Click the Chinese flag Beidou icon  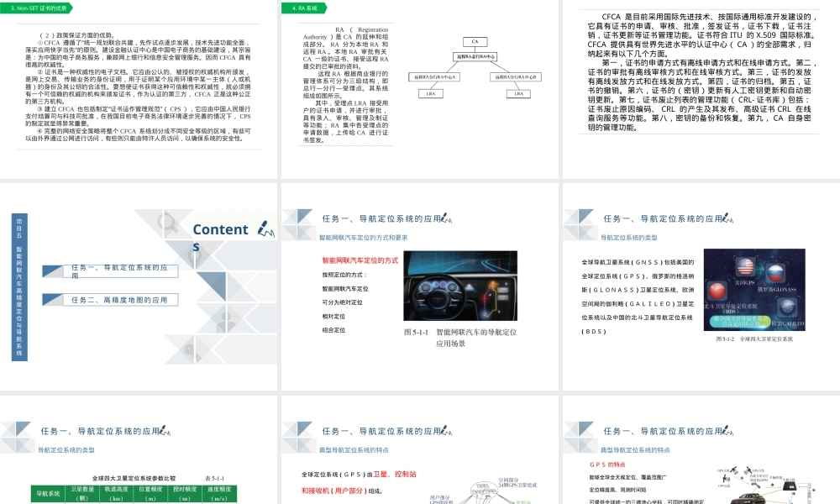pos(717,291)
